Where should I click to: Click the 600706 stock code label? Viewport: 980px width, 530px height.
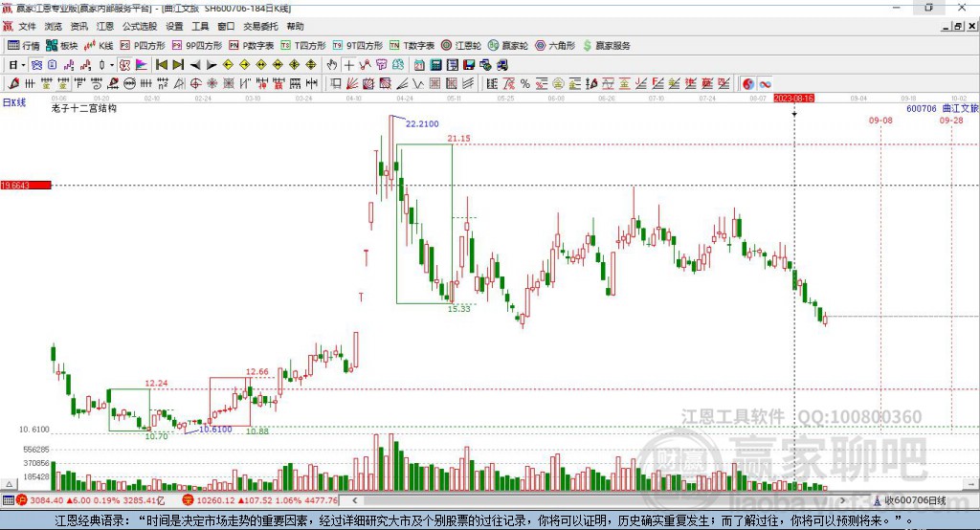tap(922, 109)
